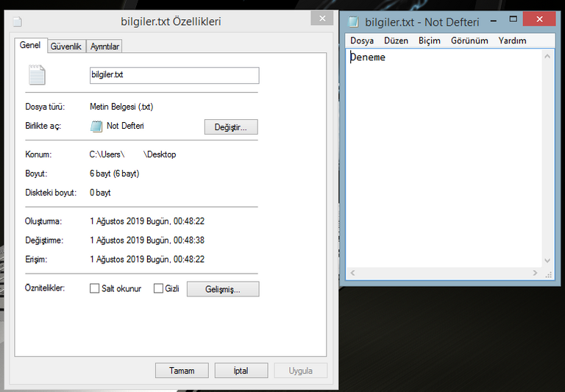The height and width of the screenshot is (392, 565).
Task: Cancel the dialog with İptal
Action: [241, 371]
